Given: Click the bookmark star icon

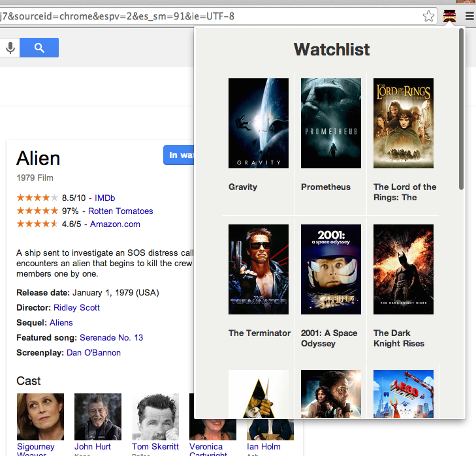Looking at the screenshot, I should pyautogui.click(x=428, y=16).
